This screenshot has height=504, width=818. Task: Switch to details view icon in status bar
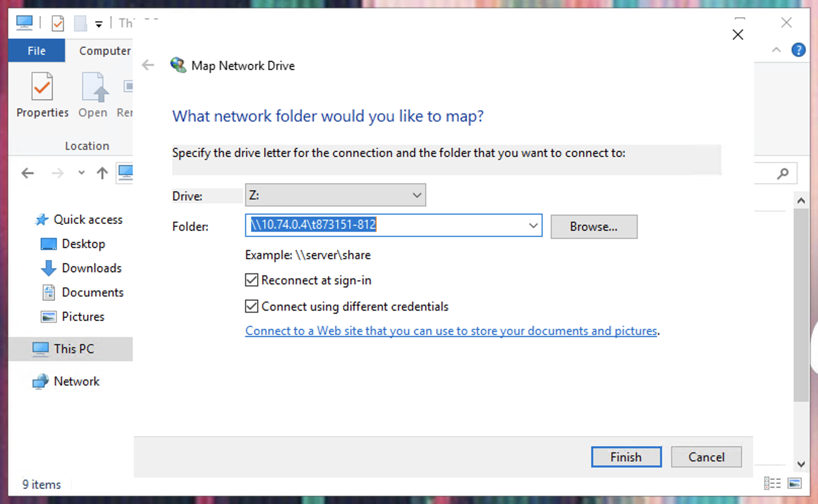772,483
